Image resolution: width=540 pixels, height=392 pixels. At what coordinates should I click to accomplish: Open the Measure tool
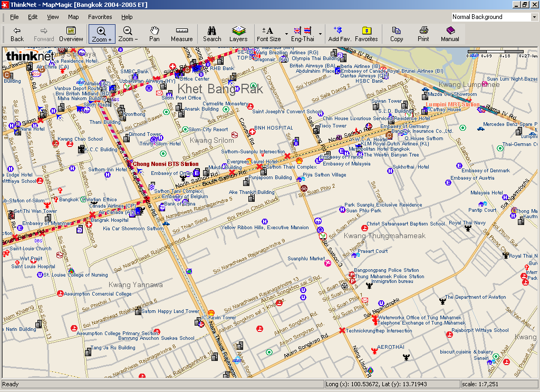181,34
